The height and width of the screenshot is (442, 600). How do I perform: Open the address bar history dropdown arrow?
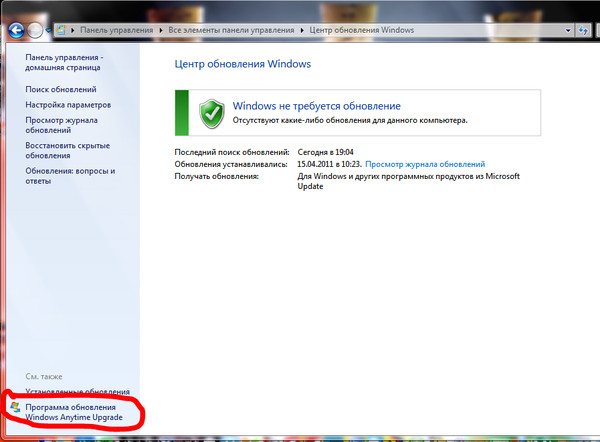(571, 32)
